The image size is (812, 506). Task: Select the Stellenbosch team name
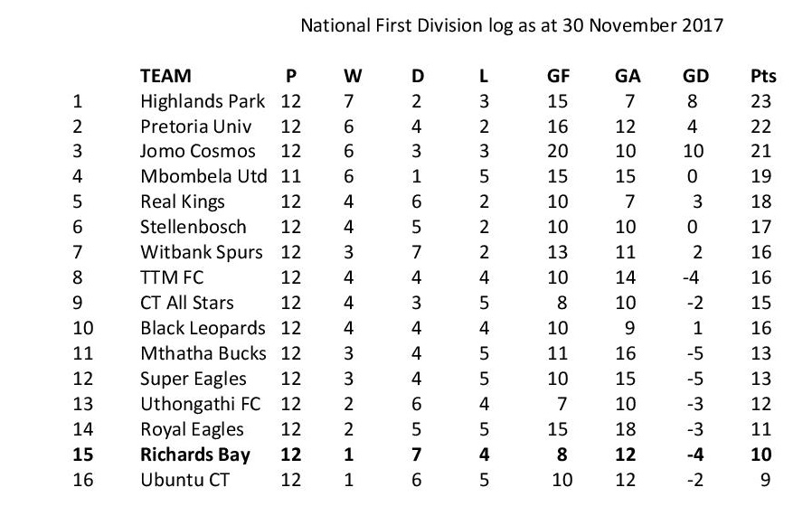coord(194,228)
